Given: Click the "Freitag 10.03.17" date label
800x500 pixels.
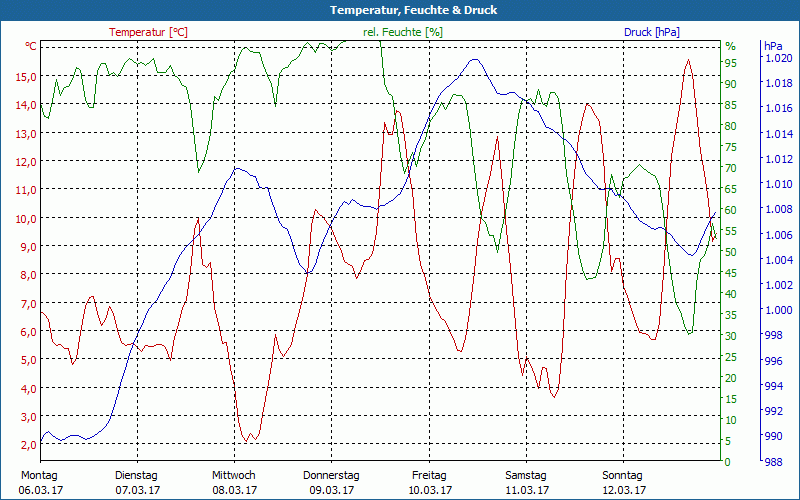Looking at the screenshot, I should coord(429,483).
